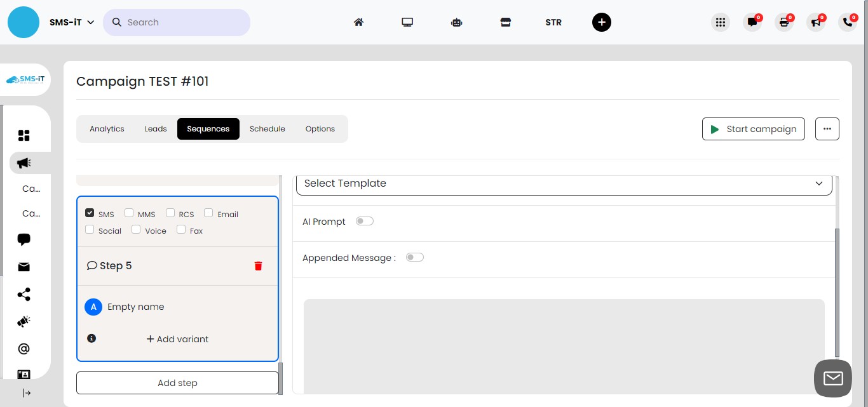Viewport: 868px width, 407px height.
Task: Open the first Ca... sidebar submenu item
Action: pyautogui.click(x=31, y=189)
